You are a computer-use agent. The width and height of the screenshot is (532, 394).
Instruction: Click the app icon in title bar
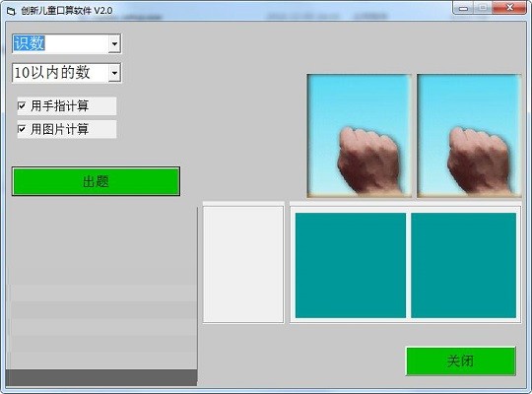point(11,11)
